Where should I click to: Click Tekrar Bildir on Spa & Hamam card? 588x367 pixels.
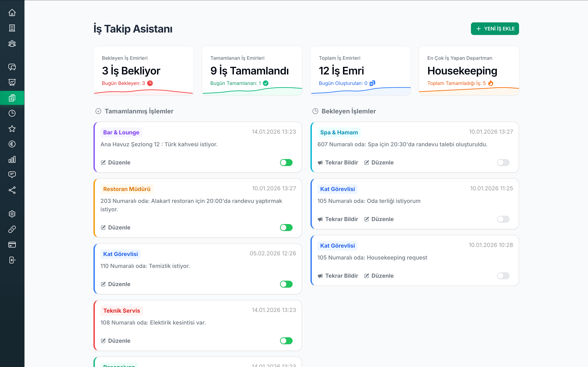(338, 162)
